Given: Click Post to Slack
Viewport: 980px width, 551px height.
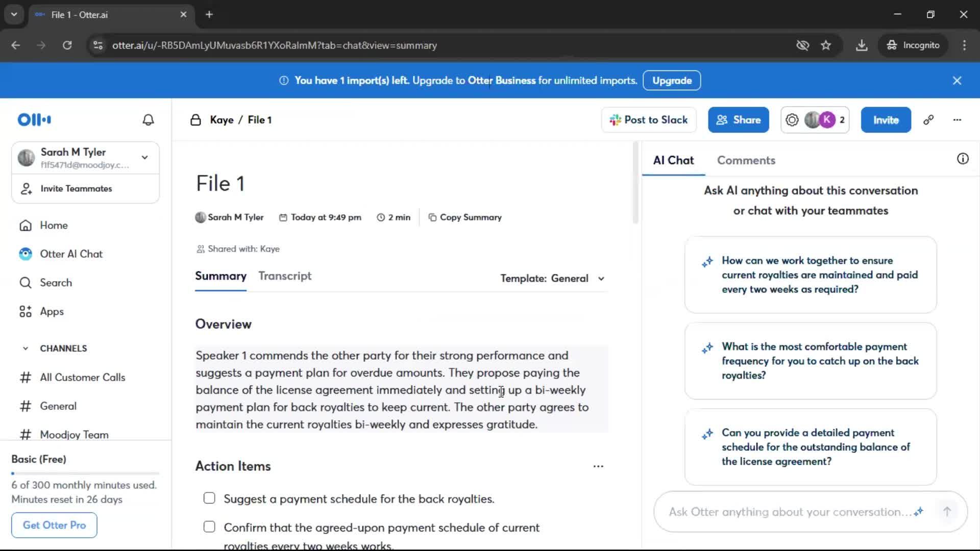Looking at the screenshot, I should [x=649, y=120].
